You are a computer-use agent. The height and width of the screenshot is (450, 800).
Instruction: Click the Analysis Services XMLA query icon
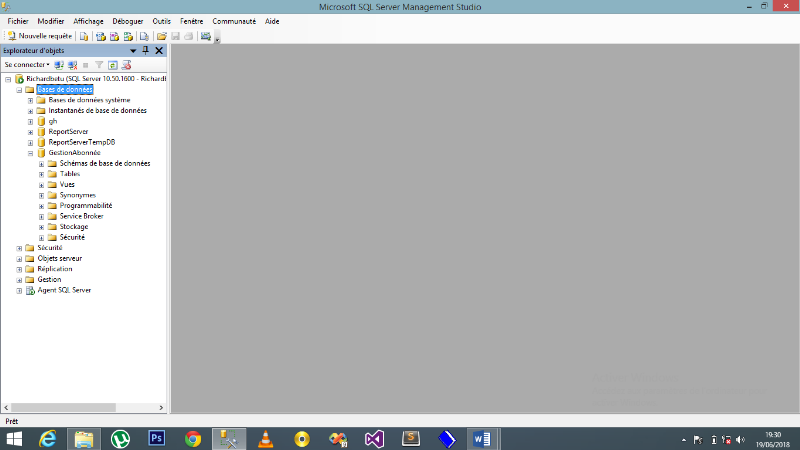[128, 36]
